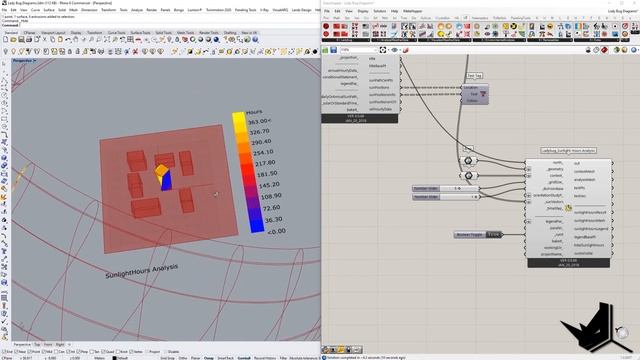Save the Rhino model
The image size is (640, 360).
point(21,40)
